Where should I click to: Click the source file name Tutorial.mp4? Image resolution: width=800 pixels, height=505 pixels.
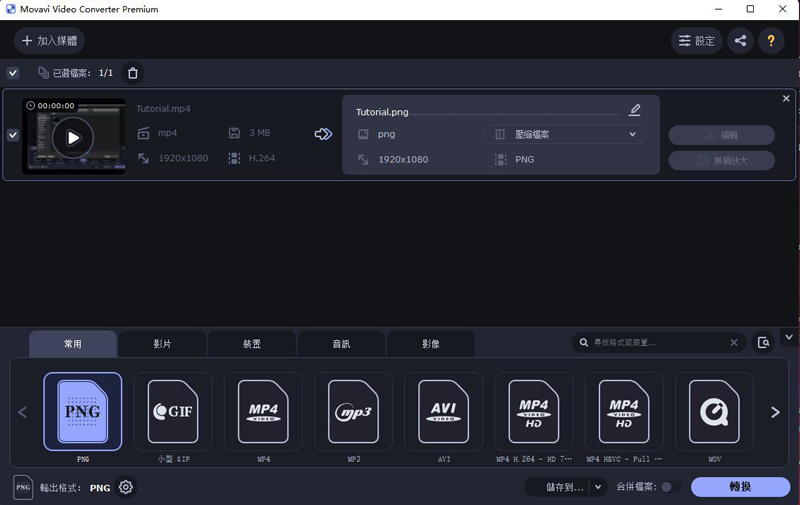[163, 109]
